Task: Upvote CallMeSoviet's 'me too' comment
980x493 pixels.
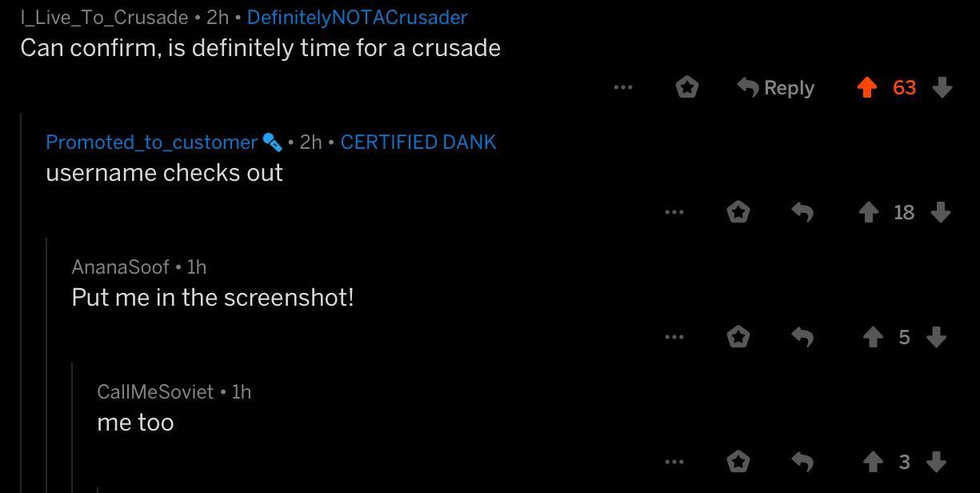Action: tap(872, 462)
